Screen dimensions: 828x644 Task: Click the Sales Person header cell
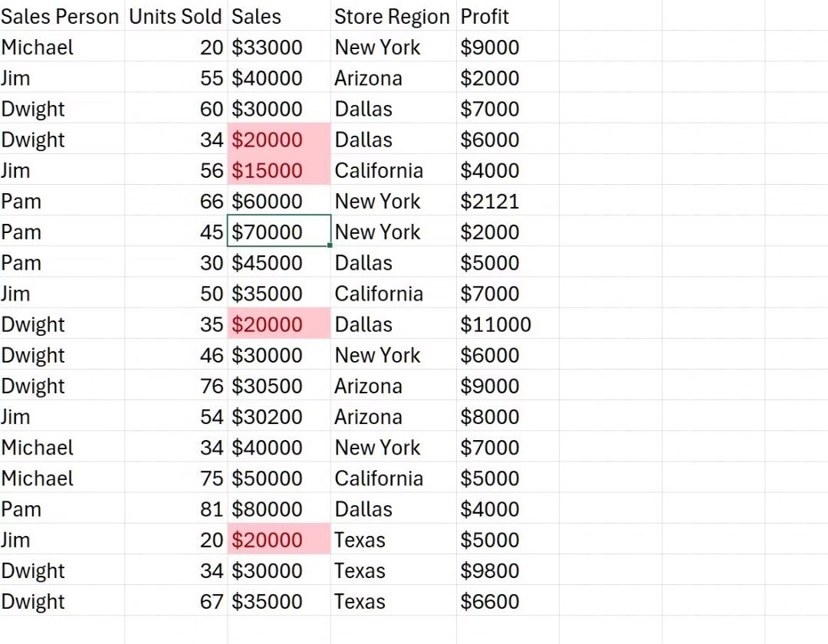[x=61, y=17]
